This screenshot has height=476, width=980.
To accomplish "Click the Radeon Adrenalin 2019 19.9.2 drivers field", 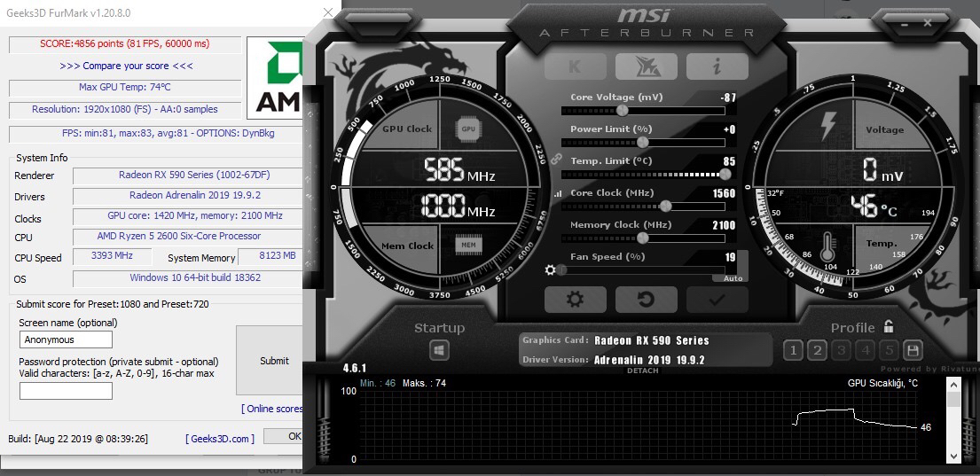I will 188,196.
